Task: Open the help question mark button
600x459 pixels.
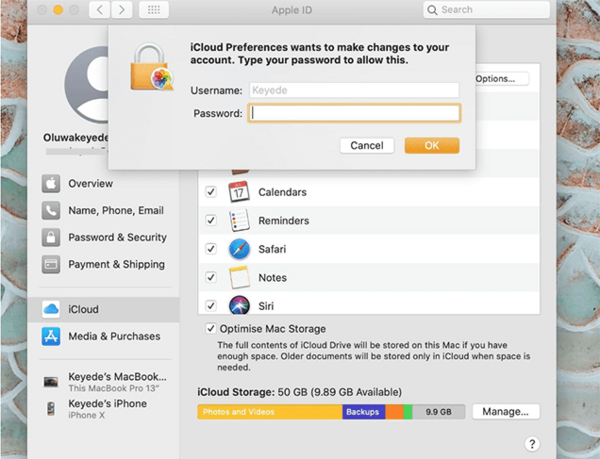Action: 532,444
